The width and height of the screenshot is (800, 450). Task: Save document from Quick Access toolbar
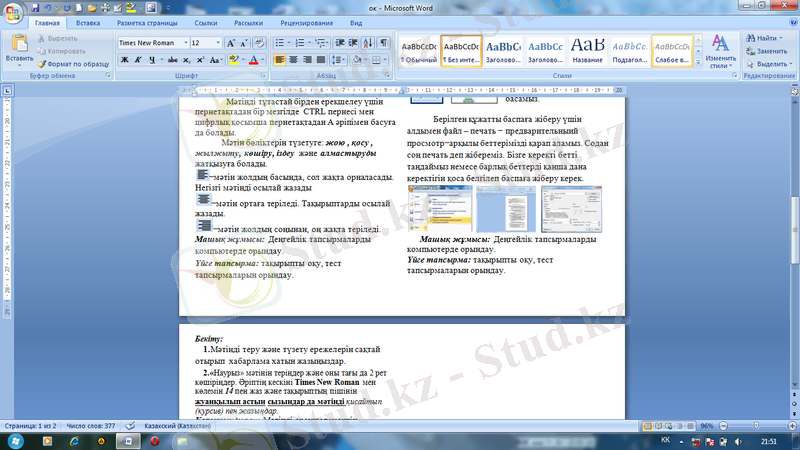coord(37,6)
